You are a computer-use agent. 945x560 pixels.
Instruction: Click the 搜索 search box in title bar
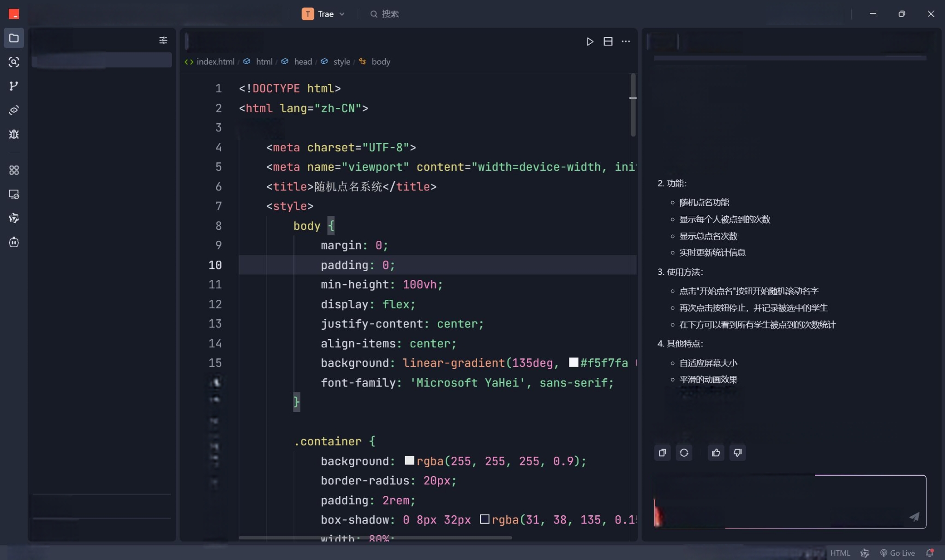pos(385,14)
